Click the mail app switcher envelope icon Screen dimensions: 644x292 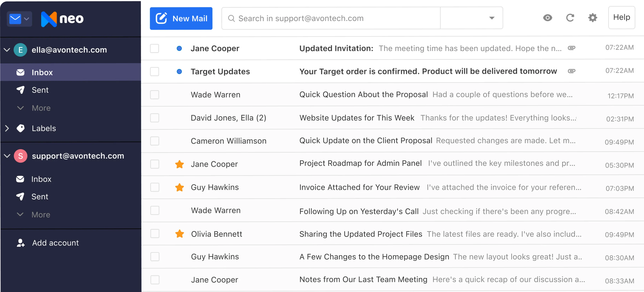[x=15, y=19]
